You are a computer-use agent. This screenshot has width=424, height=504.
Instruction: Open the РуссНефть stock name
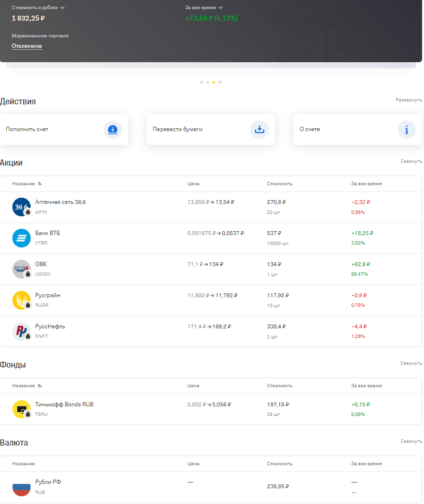tap(50, 326)
